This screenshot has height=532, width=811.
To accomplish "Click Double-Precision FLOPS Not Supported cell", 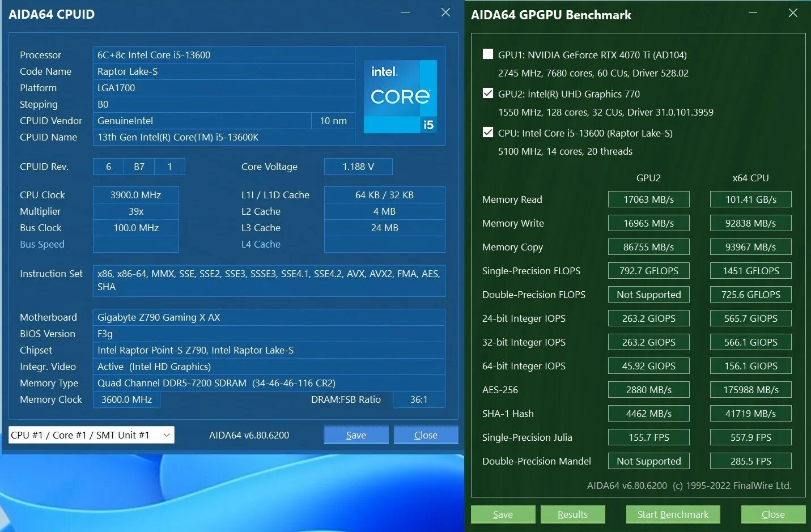I will (648, 295).
